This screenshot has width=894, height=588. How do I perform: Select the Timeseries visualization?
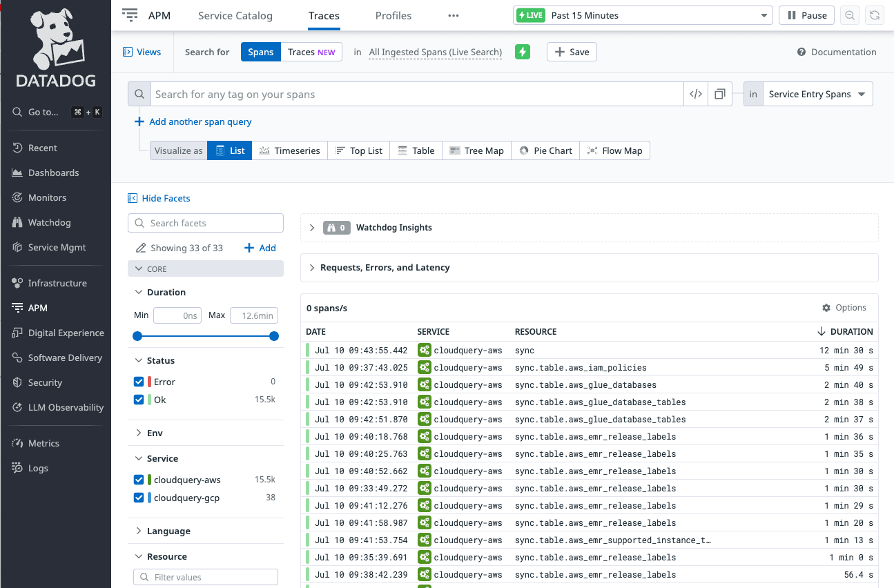point(290,150)
